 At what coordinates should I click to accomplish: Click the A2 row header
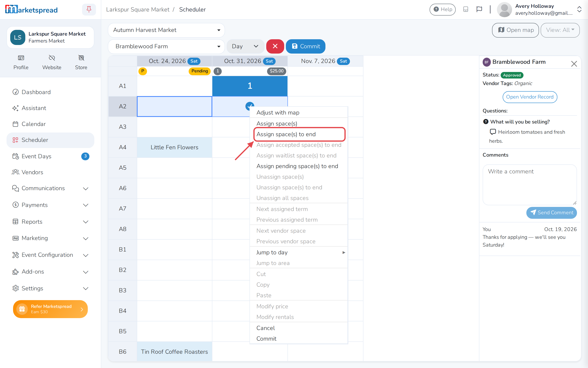(122, 106)
